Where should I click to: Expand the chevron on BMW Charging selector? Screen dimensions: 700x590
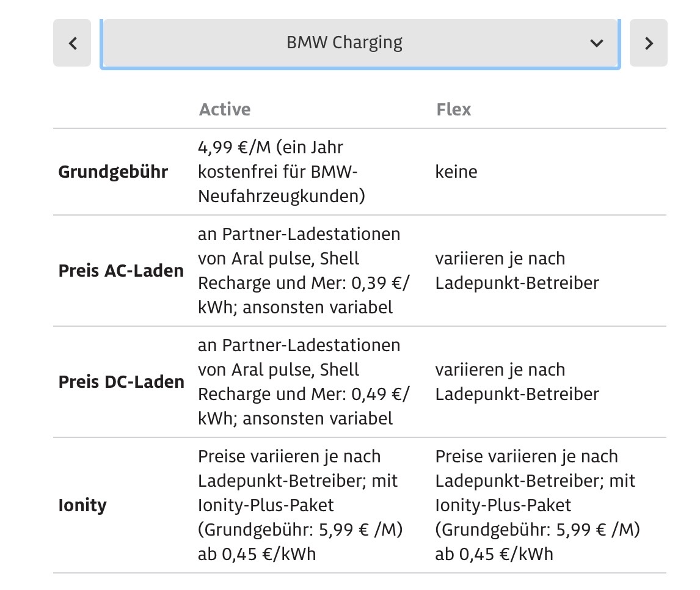point(596,43)
